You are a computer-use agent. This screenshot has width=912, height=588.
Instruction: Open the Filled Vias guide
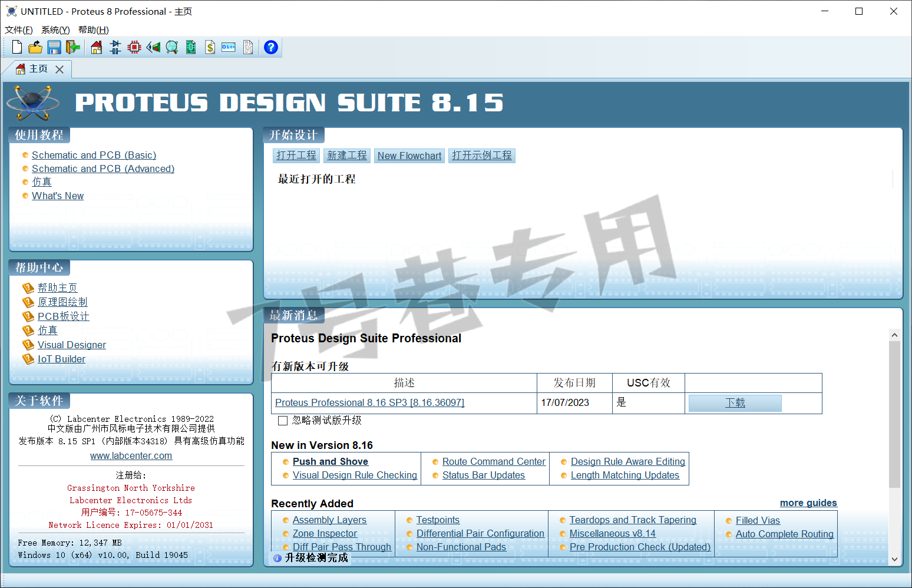tap(758, 520)
